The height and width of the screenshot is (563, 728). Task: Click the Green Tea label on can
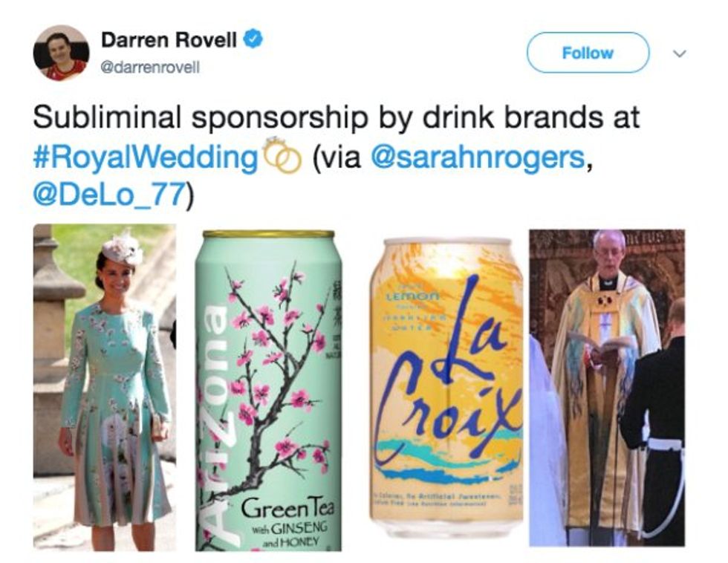287,508
